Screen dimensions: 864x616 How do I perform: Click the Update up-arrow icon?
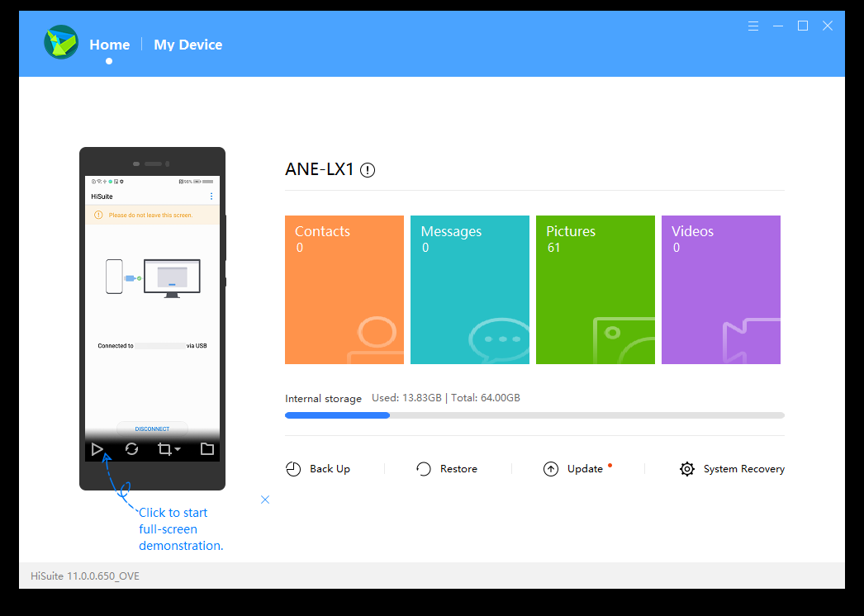point(551,469)
